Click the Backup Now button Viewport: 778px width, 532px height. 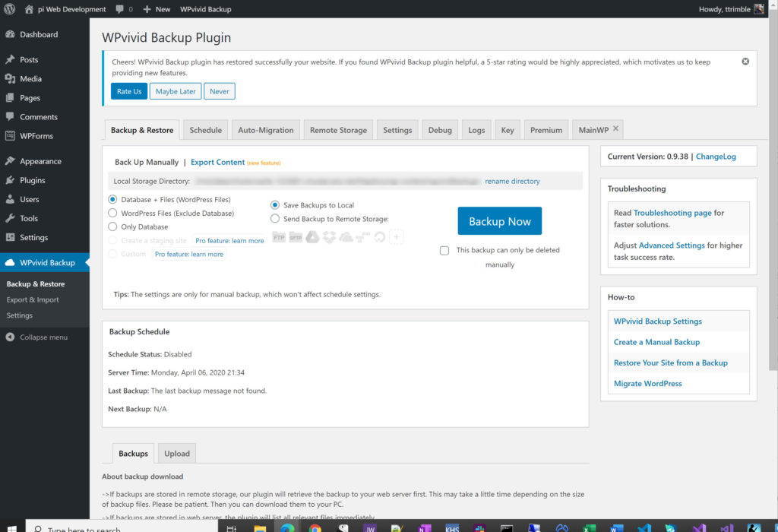tap(500, 221)
